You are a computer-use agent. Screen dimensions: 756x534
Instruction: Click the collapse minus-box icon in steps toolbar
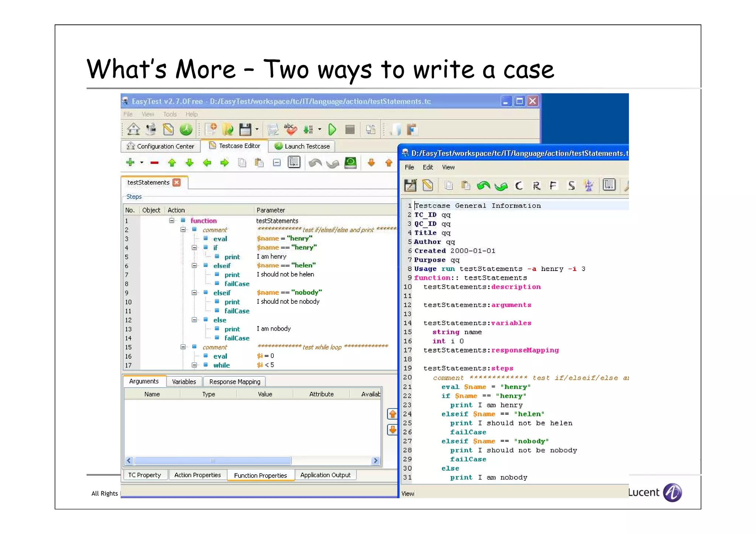(x=277, y=163)
